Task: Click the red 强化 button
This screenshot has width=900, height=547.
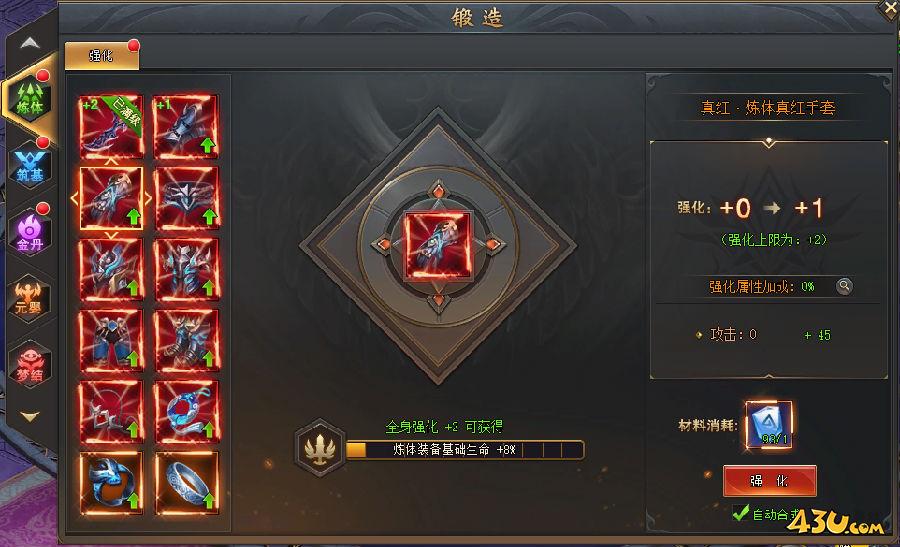Action: click(769, 480)
